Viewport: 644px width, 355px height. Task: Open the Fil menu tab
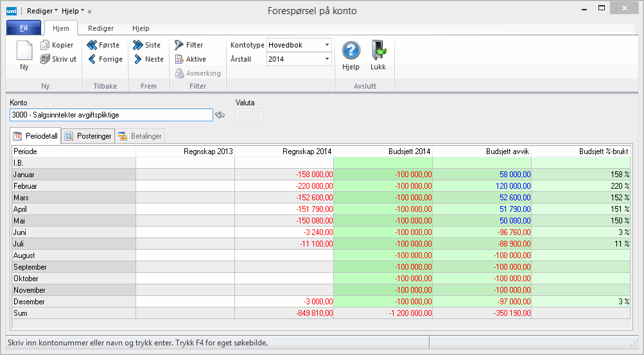[x=24, y=28]
